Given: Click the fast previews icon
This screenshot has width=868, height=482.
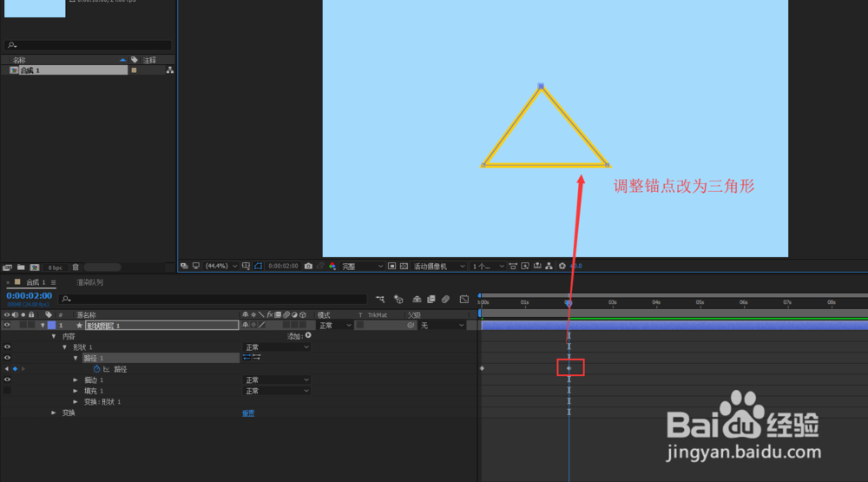Looking at the screenshot, I should pos(525,267).
